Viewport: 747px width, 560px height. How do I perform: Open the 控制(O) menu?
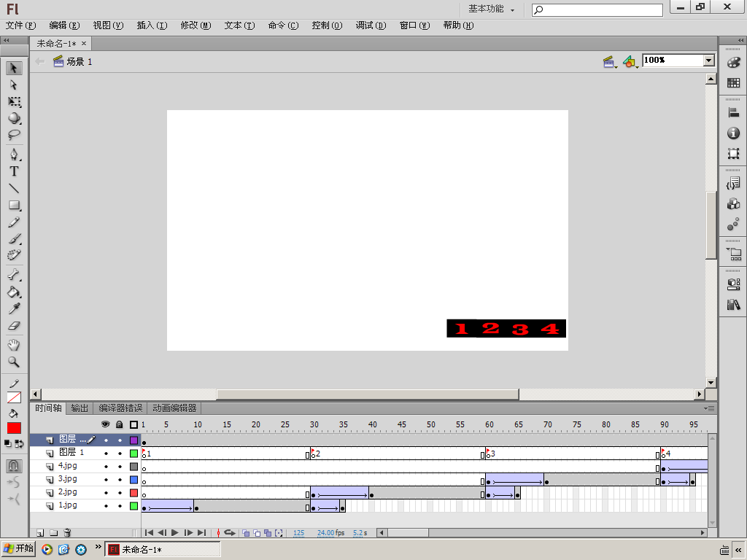point(328,26)
